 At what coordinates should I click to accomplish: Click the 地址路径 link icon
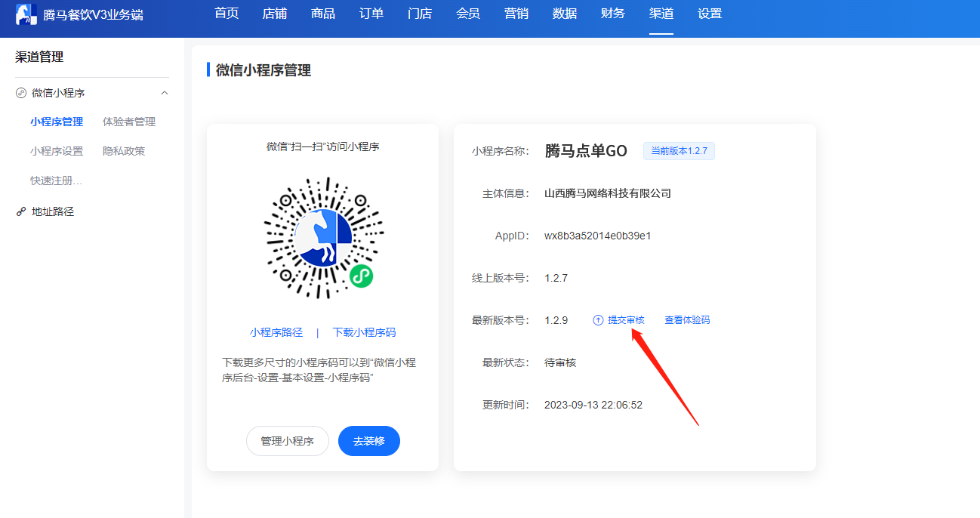click(21, 212)
